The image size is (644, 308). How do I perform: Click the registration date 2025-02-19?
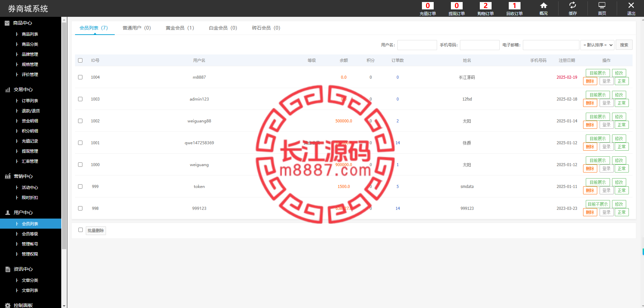click(567, 77)
